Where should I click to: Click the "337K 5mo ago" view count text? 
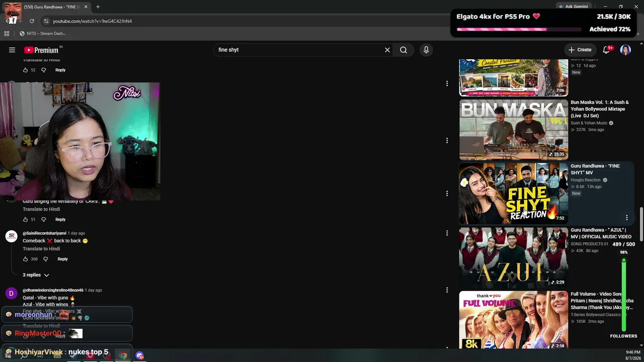[588, 130]
